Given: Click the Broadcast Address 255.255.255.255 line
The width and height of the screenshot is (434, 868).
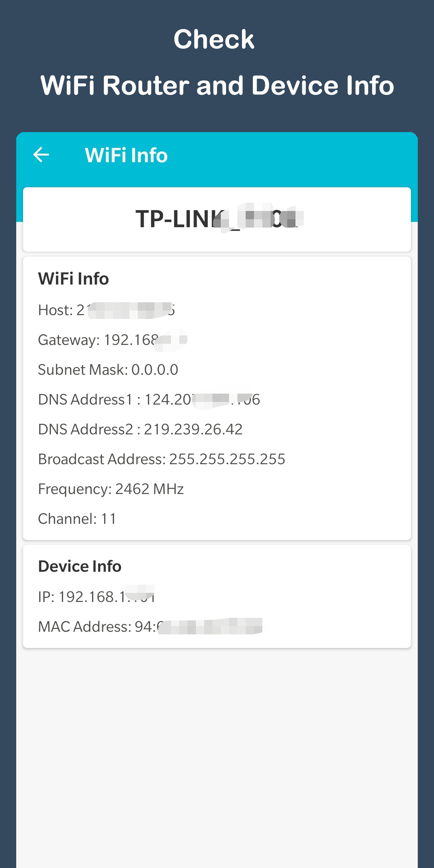Looking at the screenshot, I should point(162,459).
